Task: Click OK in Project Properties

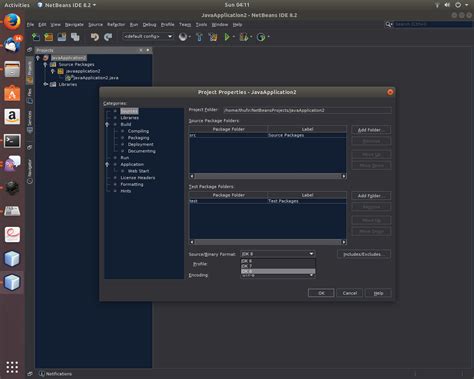Action: 321,293
